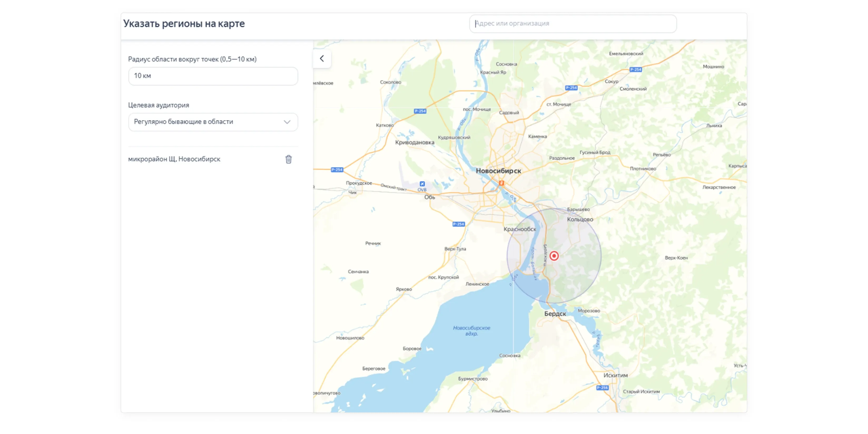Image resolution: width=868 pixels, height=434 pixels.
Task: Click Новосибирское вдхр. reservoir label
Action: point(471,331)
